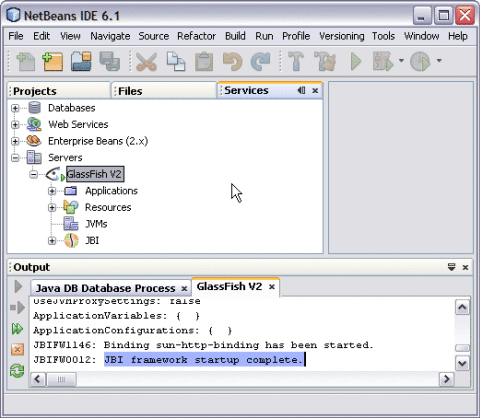Open the Navigate menu
Screen dimensions: 480x418
point(110,36)
